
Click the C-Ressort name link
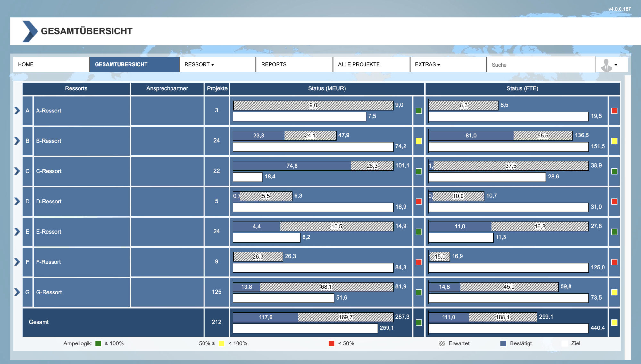pos(49,171)
